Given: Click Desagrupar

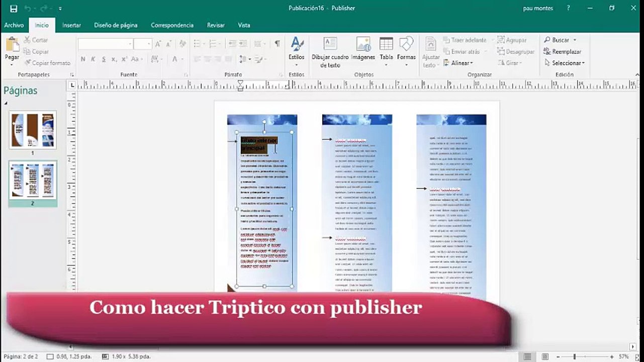Looking at the screenshot, I should (516, 51).
